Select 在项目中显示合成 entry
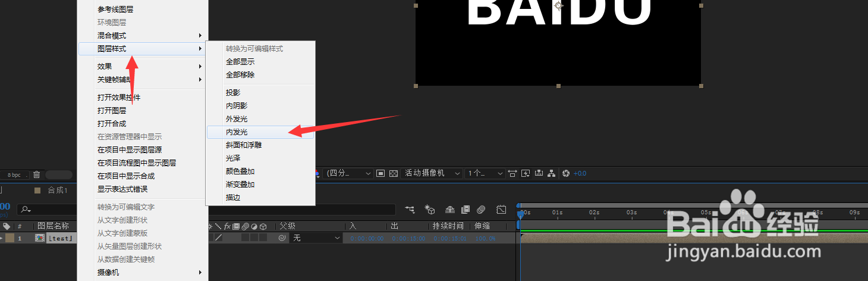Image resolution: width=868 pixels, height=281 pixels. [143, 176]
